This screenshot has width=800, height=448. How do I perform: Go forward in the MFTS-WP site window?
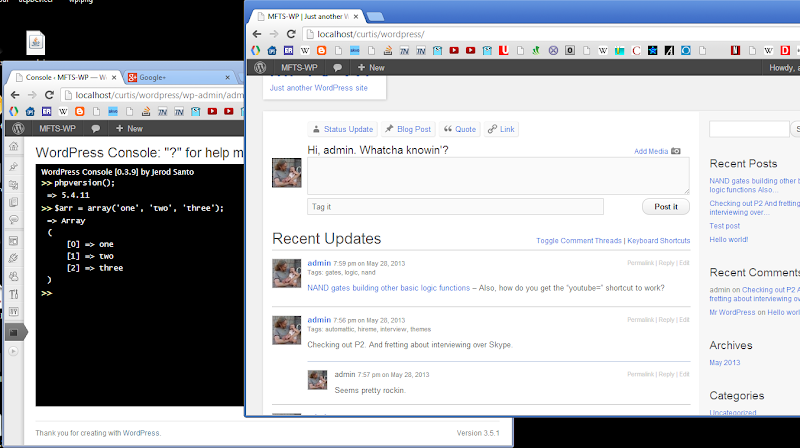pos(274,34)
